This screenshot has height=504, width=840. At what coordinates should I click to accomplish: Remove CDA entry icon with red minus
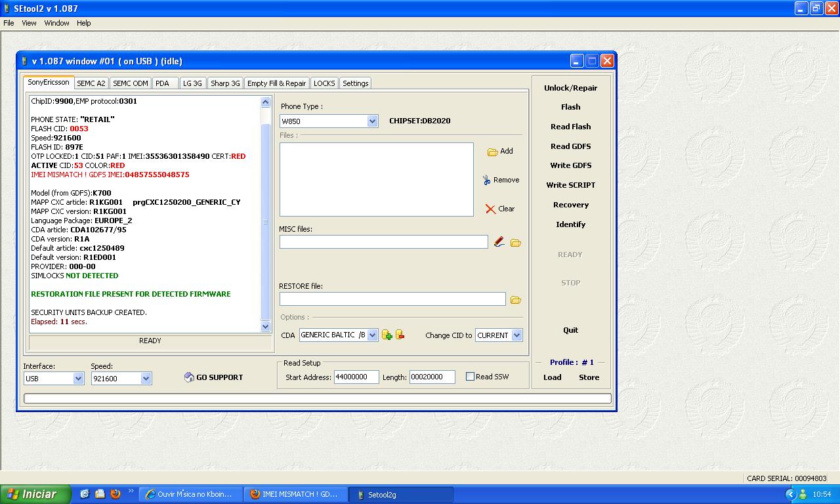[x=400, y=335]
